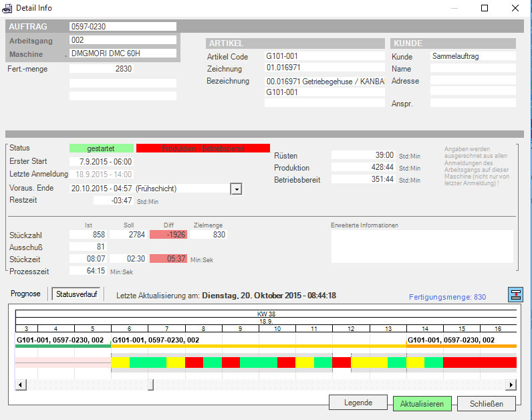Click the timeline scroll left arrow

pos(21,385)
